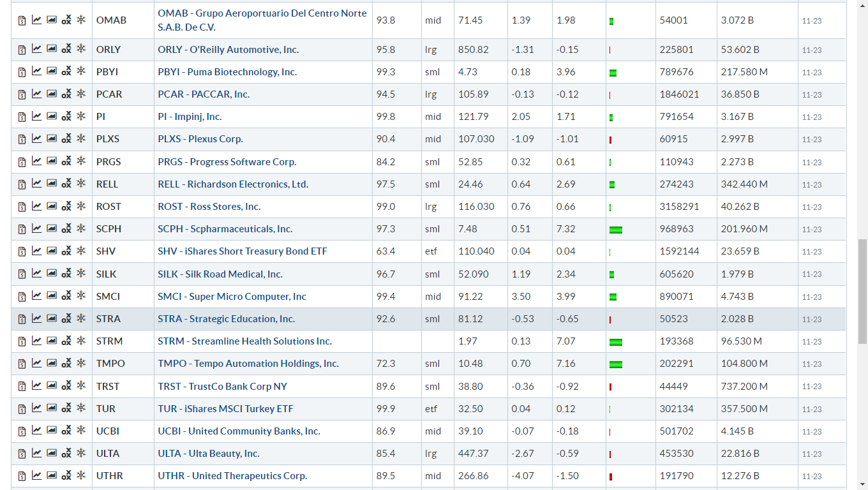
Task: Open the PLXS - Plexus Corp. link
Action: point(200,138)
